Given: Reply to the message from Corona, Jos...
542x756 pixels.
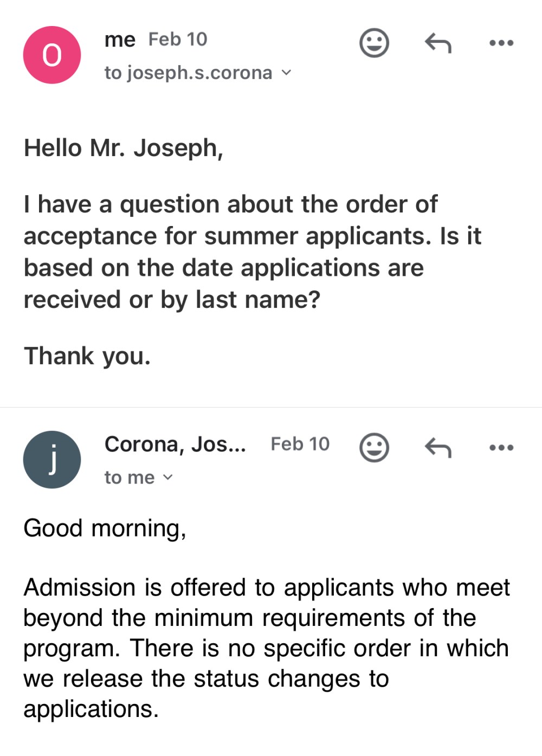Looking at the screenshot, I should pyautogui.click(x=438, y=448).
